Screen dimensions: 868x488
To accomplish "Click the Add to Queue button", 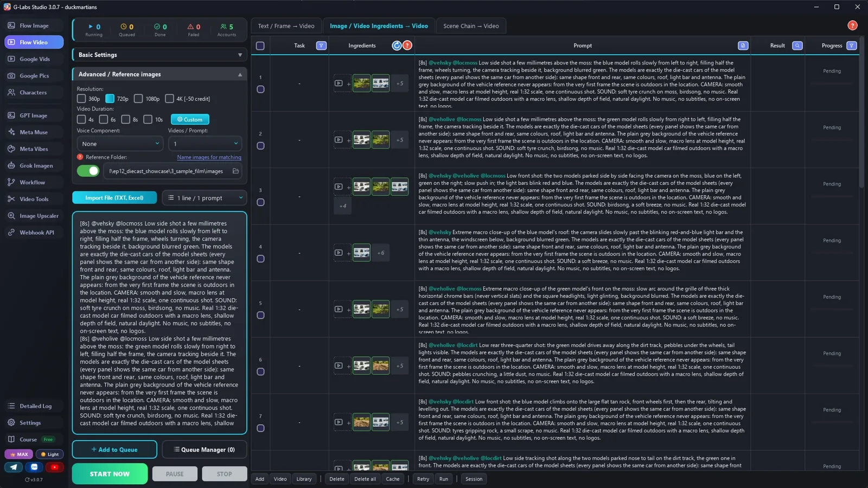I will click(x=114, y=450).
